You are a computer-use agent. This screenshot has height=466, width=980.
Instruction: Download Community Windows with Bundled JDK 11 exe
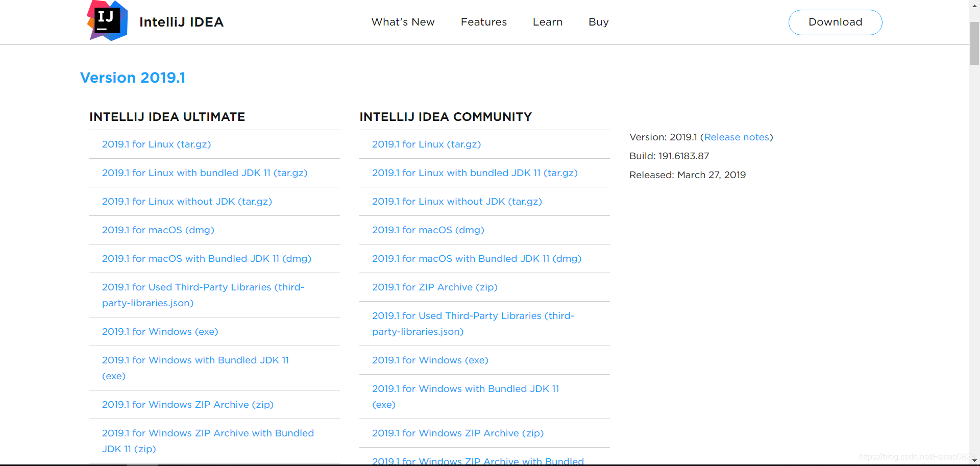(x=465, y=397)
